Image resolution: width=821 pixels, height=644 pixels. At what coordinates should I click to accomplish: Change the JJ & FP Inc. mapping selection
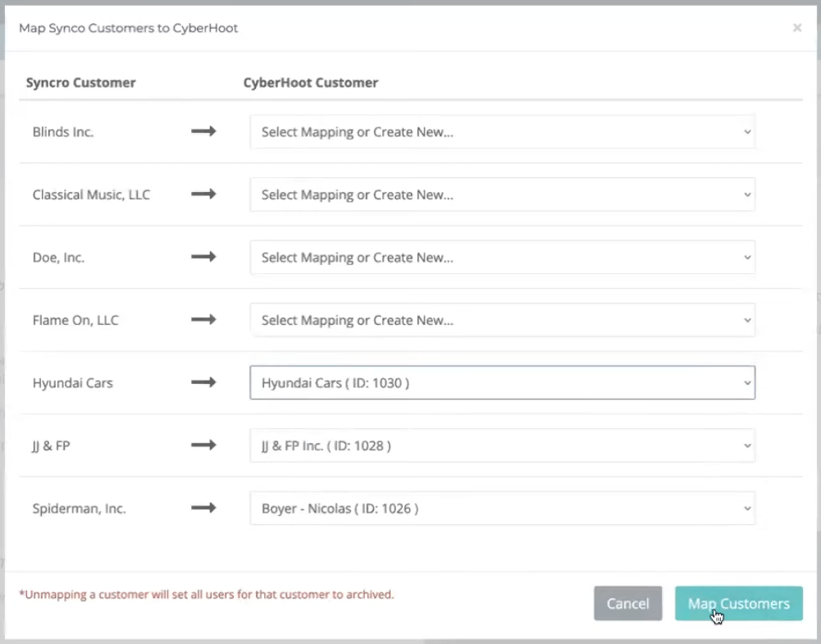[x=502, y=445]
